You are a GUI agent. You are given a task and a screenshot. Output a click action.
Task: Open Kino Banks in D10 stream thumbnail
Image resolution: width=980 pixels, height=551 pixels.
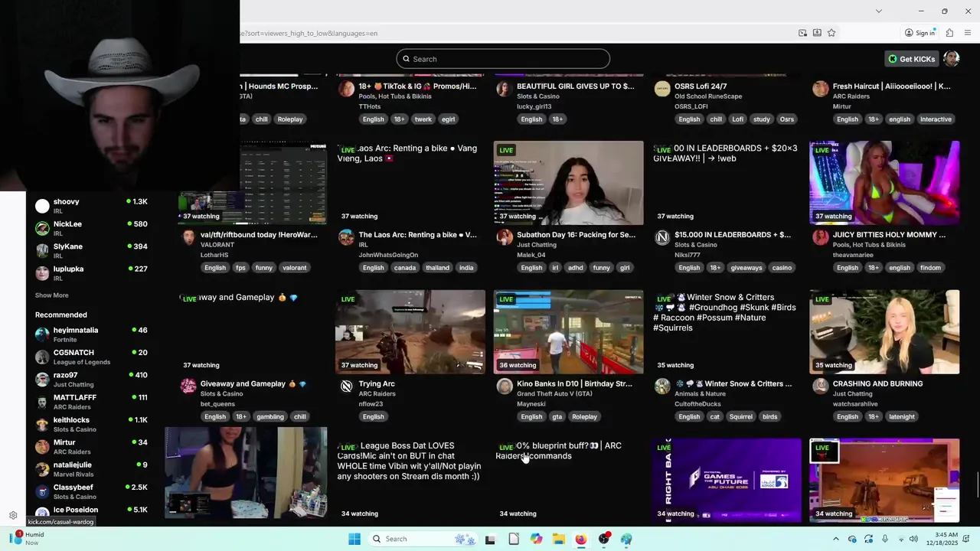[x=569, y=331]
